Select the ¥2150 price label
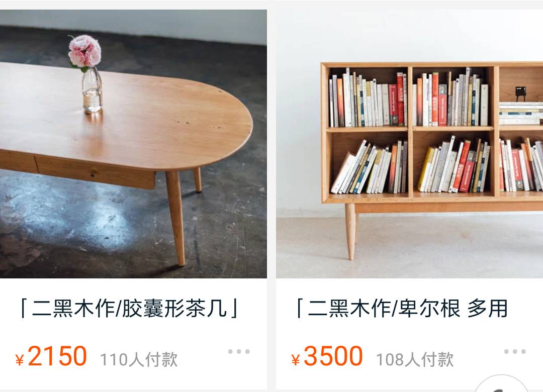 pyautogui.click(x=51, y=356)
